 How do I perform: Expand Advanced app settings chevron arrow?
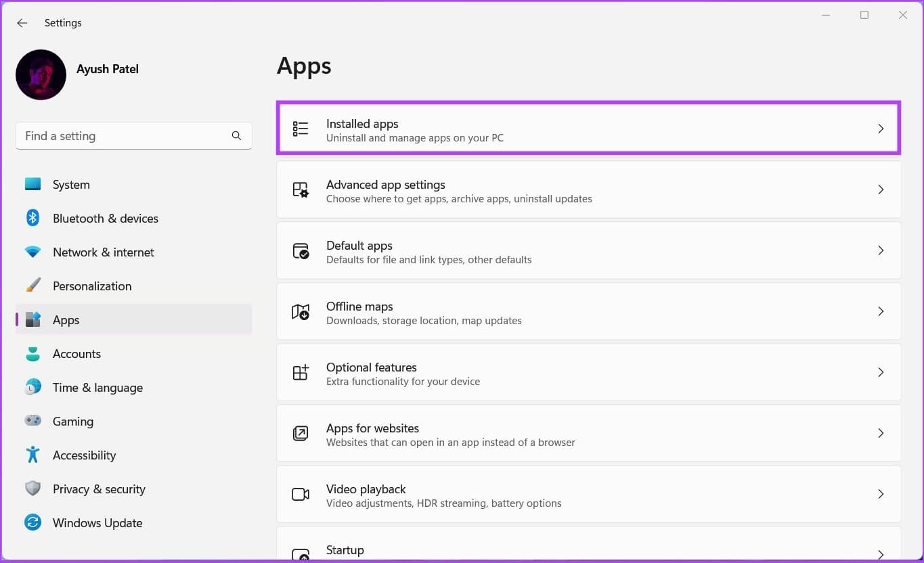881,189
